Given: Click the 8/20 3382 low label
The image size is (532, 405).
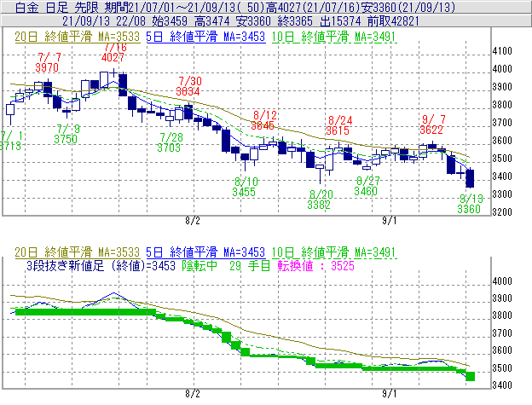Looking at the screenshot, I should (x=320, y=200).
